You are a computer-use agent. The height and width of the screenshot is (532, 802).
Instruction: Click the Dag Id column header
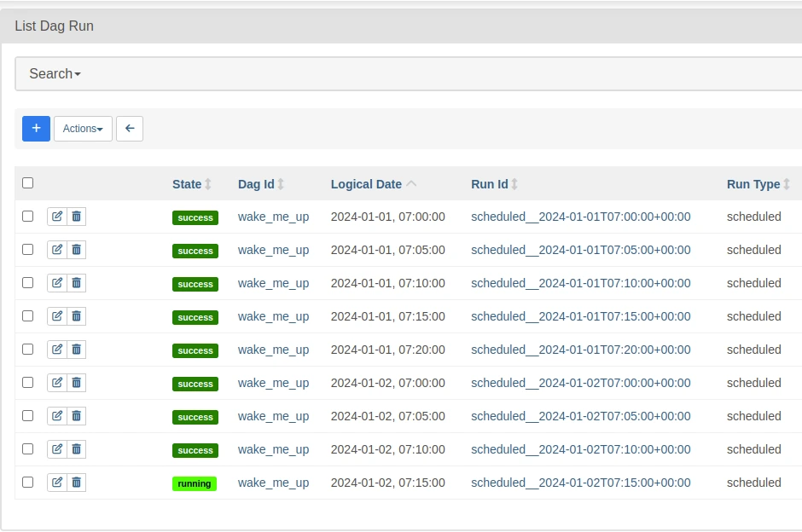[256, 184]
